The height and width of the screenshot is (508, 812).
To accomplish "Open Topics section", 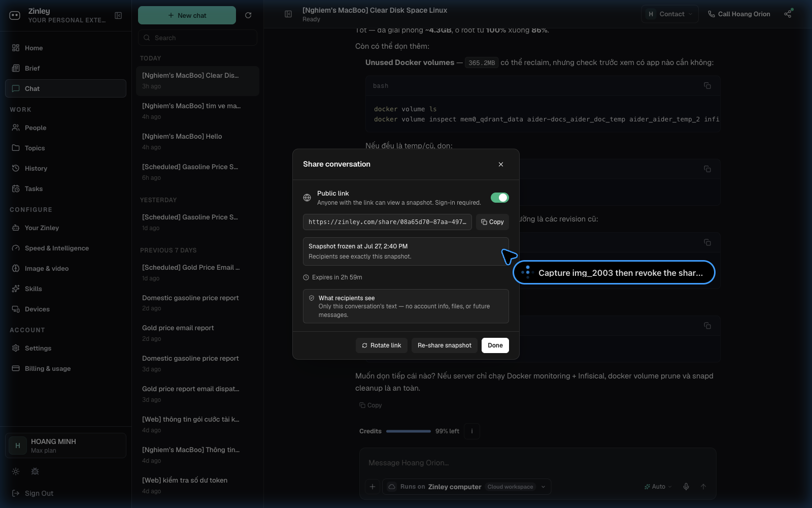I will [x=65, y=148].
